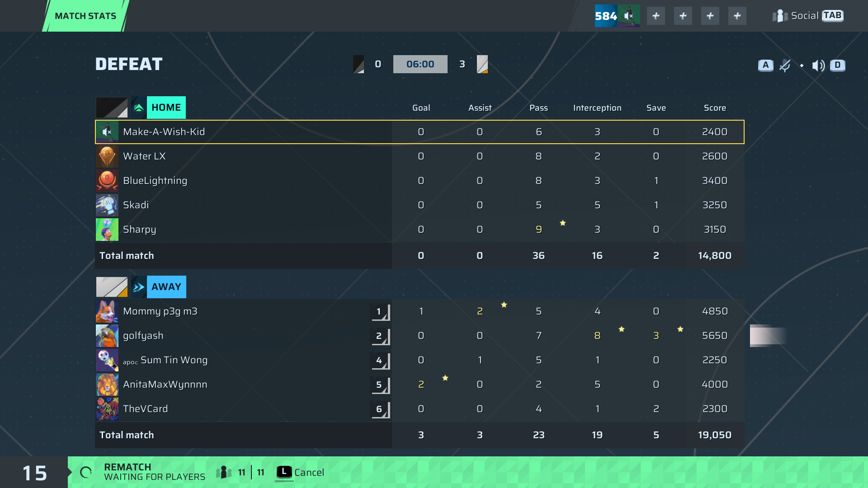This screenshot has width=868, height=488.
Task: Toggle the speaker volume icon
Action: pos(818,66)
